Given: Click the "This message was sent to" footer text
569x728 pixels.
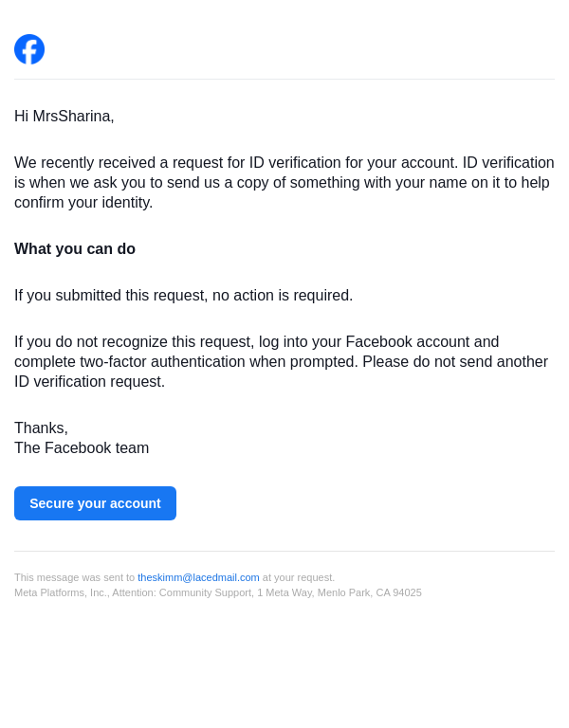Looking at the screenshot, I should tap(74, 577).
